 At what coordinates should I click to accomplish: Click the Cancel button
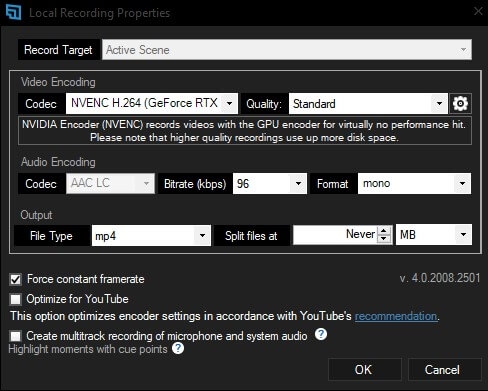pos(445,370)
